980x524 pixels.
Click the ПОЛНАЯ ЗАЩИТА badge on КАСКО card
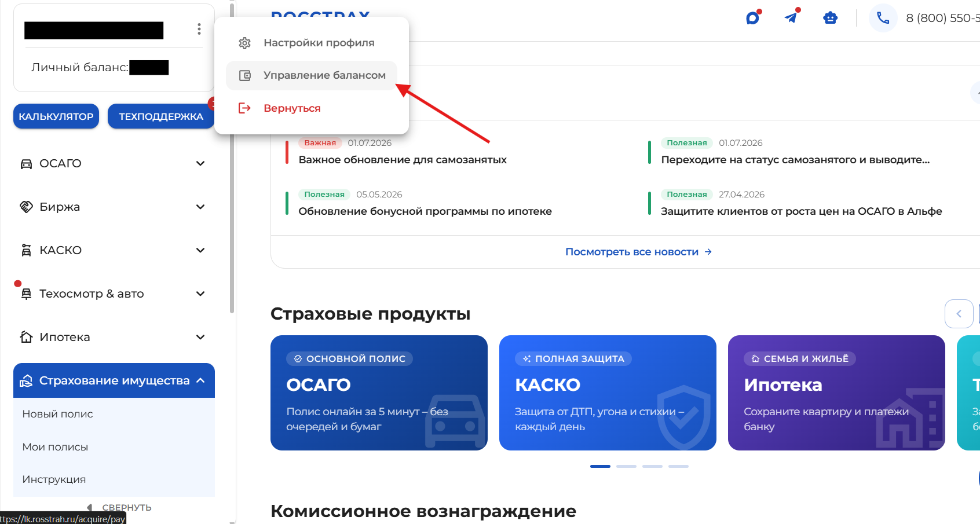[573, 358]
